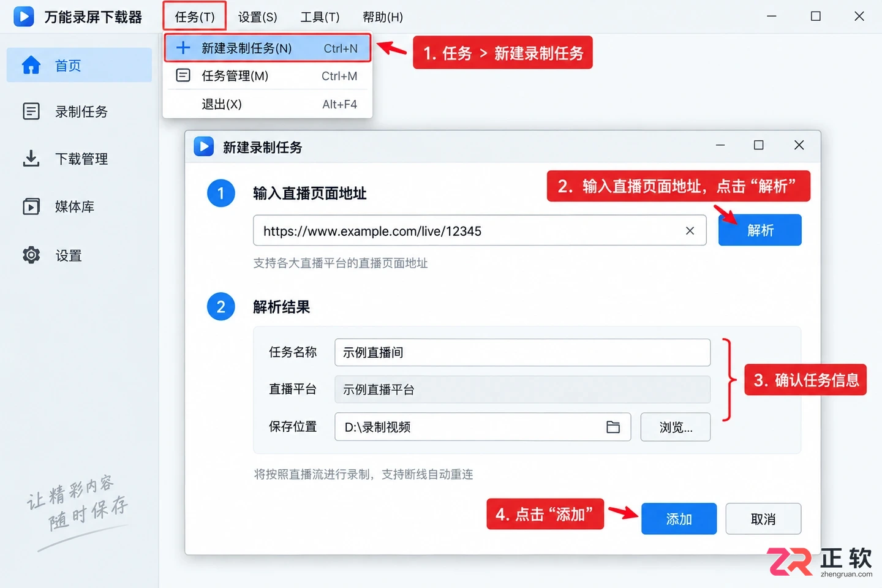This screenshot has height=588, width=882.
Task: Click the plus icon of 新建录制任务(N)
Action: point(183,48)
